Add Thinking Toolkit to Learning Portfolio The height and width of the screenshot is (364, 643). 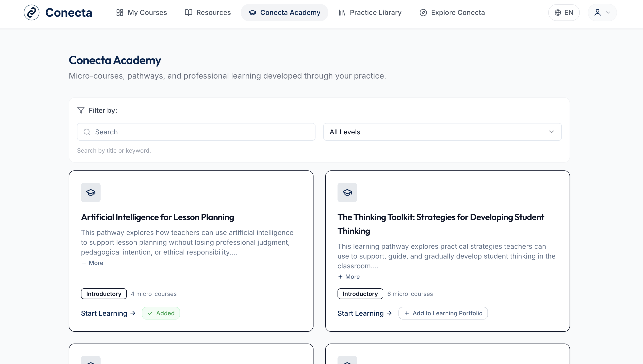(x=443, y=313)
